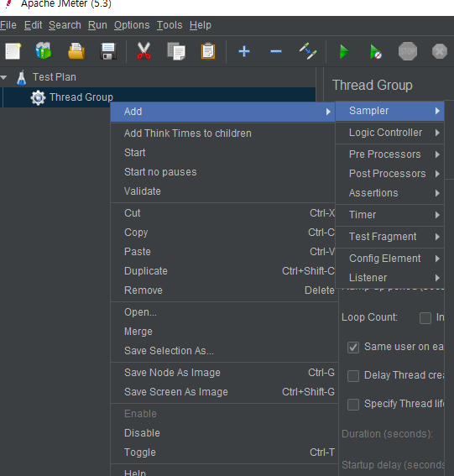Expand the Listener submenu
454x476 pixels.
point(389,278)
